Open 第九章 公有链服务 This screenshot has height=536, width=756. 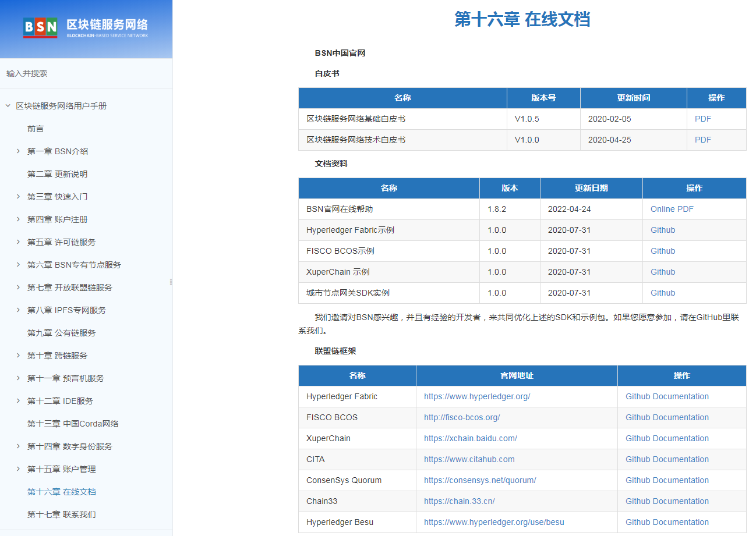coord(61,333)
